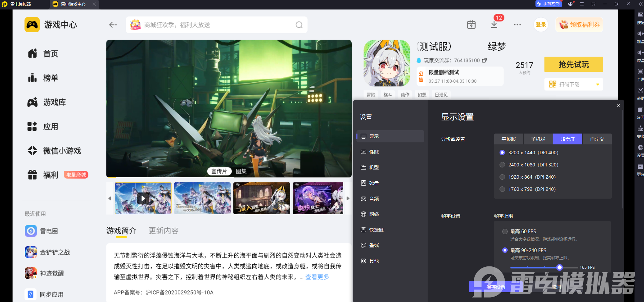The width and height of the screenshot is (644, 302).
Task: Open the calendar check-in icon
Action: pos(471,24)
